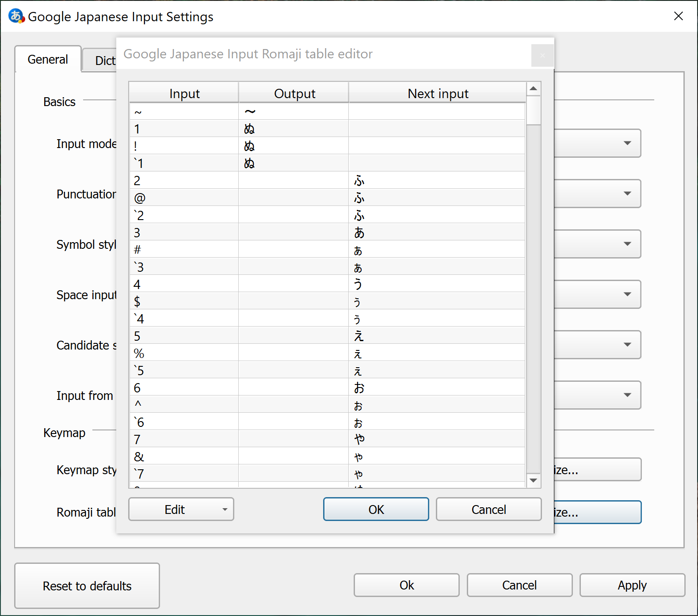Viewport: 698px width, 616px height.
Task: Select the '3' input cell
Action: pos(184,232)
